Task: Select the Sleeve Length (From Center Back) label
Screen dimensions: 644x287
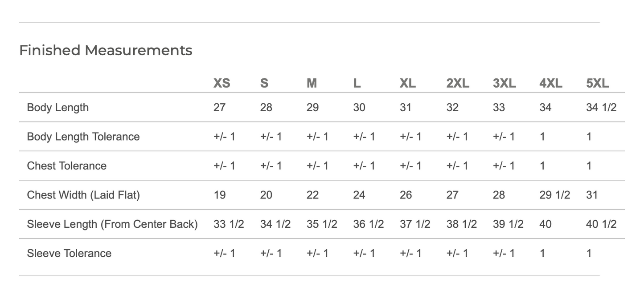Action: 112,224
